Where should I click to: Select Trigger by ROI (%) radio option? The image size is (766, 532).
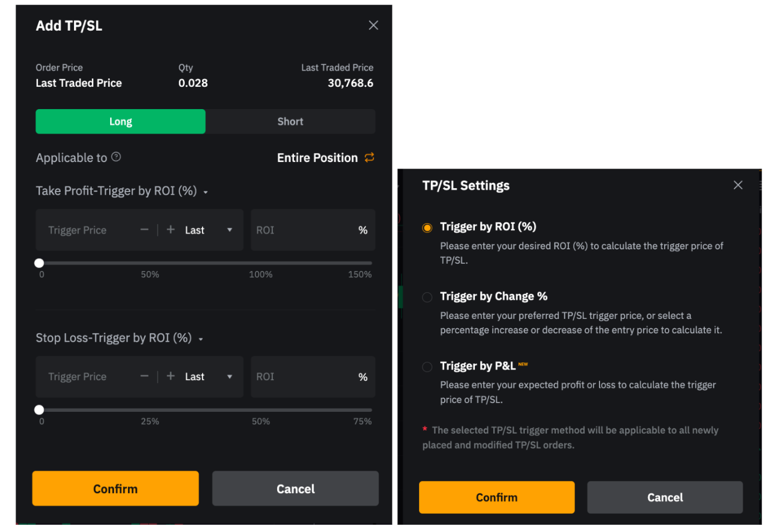(427, 228)
